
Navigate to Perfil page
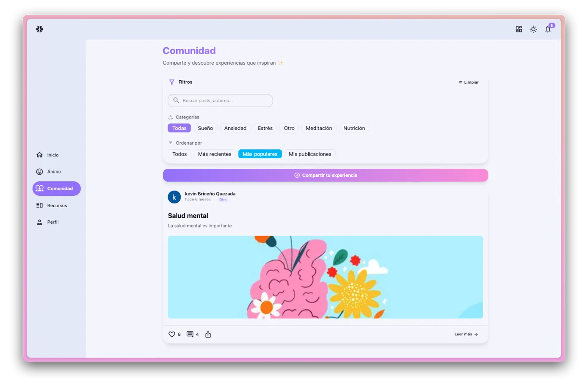[52, 222]
